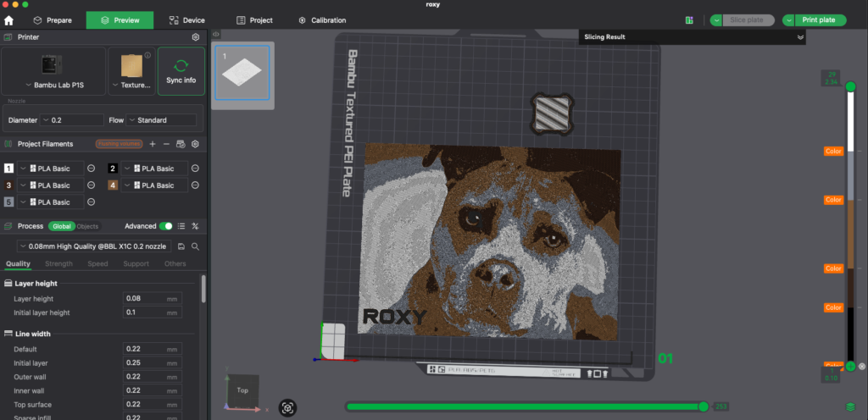Open printer settings gear icon
868x420 pixels.
click(196, 37)
